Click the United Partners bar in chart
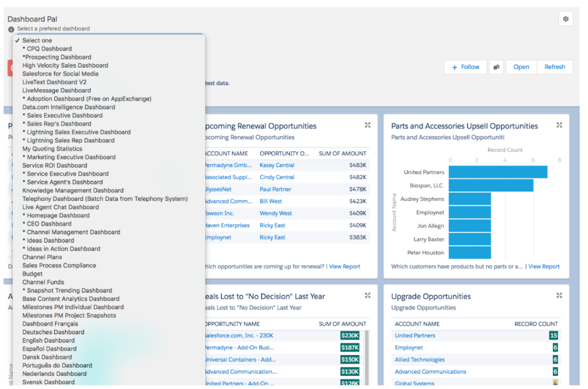This screenshot has width=588, height=389. click(x=498, y=172)
